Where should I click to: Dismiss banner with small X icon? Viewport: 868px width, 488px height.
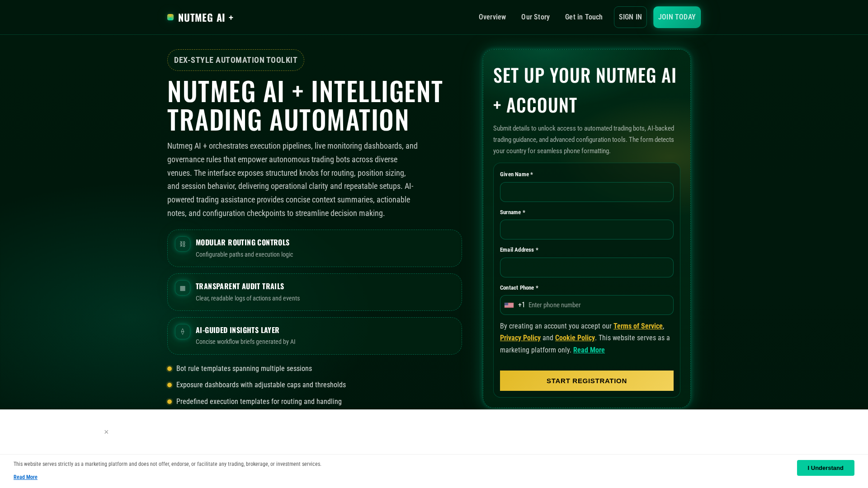click(x=106, y=432)
